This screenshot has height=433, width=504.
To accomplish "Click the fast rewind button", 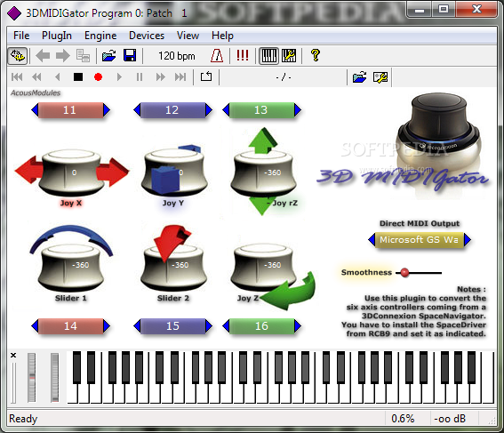I will [36, 77].
